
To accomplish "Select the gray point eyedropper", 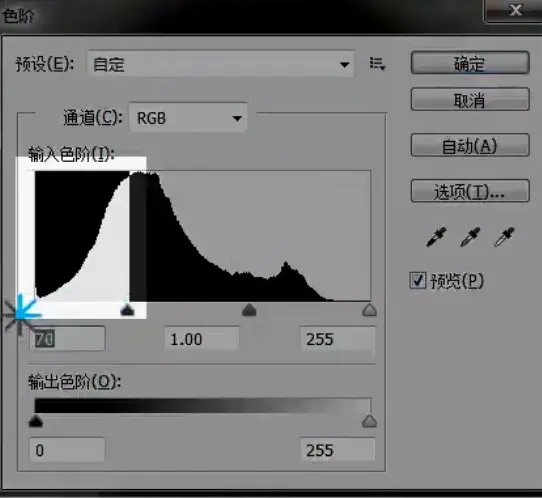I will coord(470,237).
